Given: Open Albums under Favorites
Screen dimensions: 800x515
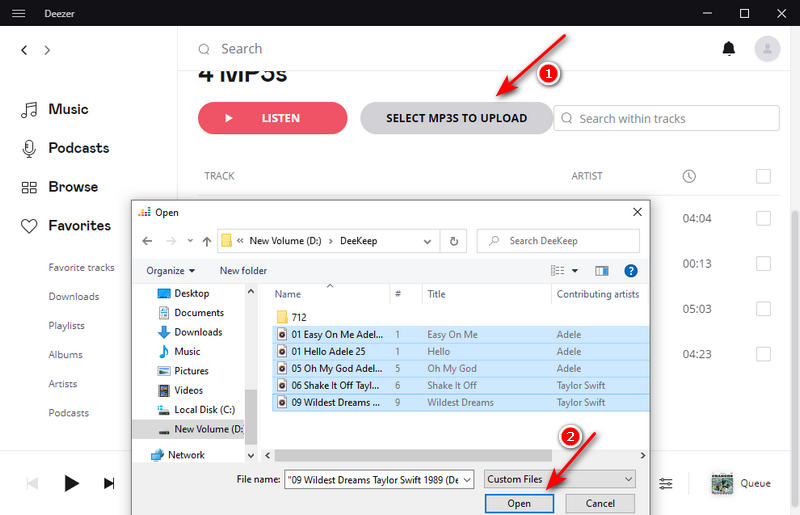Looking at the screenshot, I should click(65, 355).
